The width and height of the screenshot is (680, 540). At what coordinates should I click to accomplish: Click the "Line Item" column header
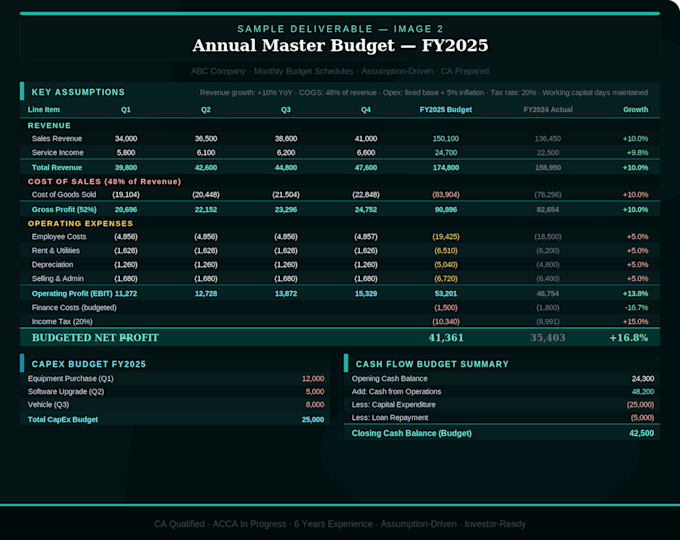[44, 110]
